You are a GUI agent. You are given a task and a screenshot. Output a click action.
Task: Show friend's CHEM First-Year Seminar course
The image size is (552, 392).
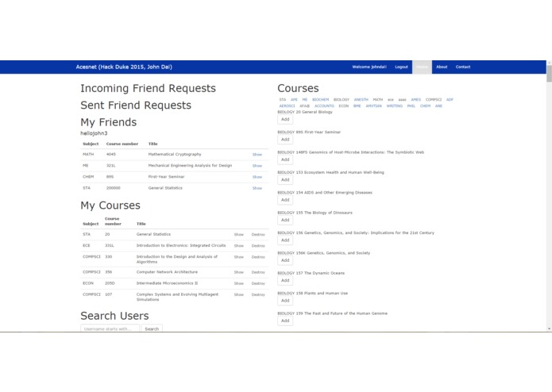click(257, 177)
